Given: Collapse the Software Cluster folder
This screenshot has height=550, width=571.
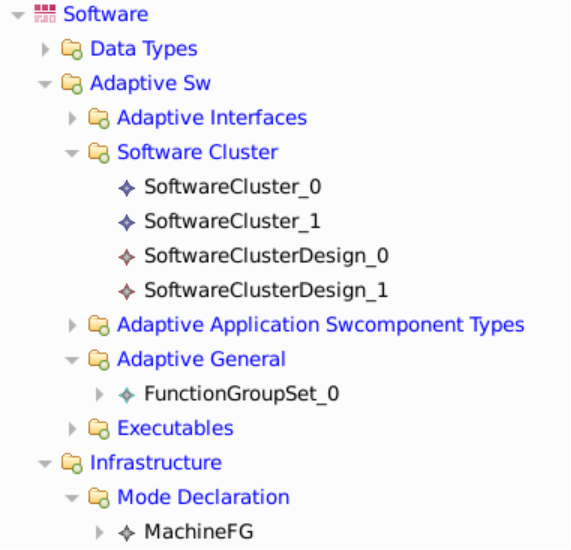Looking at the screenshot, I should [x=72, y=153].
